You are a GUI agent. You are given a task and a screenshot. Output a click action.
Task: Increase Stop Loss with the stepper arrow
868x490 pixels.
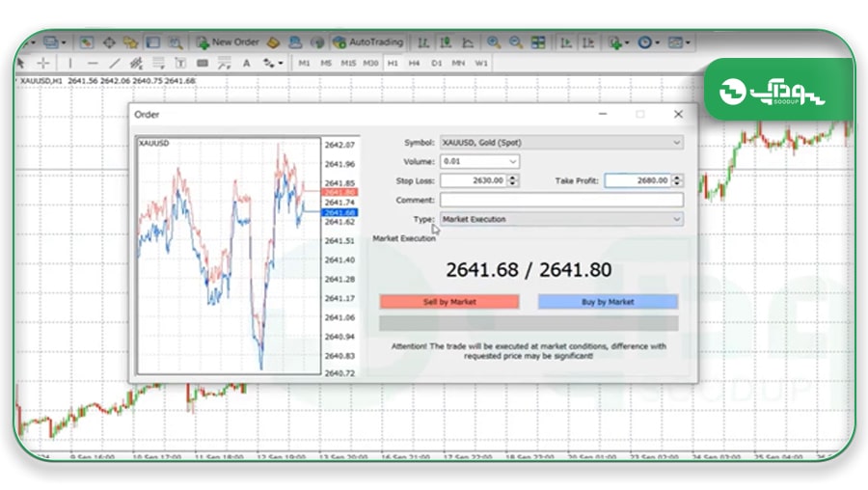tap(513, 177)
